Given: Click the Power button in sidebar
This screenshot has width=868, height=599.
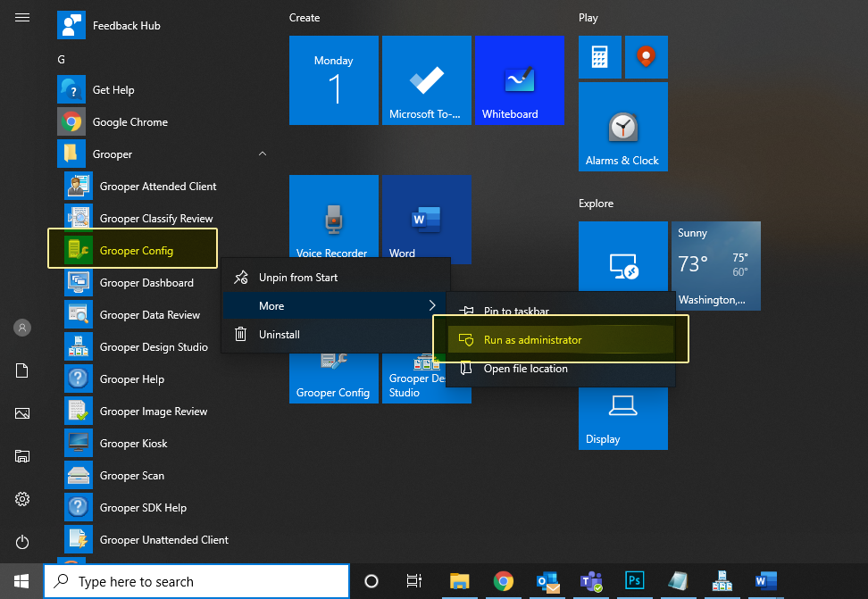Looking at the screenshot, I should [x=22, y=542].
